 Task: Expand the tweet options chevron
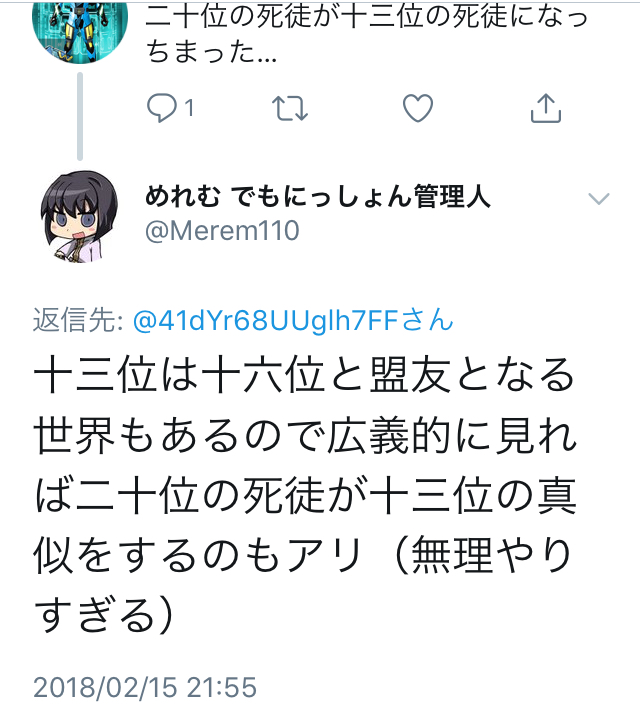(599, 199)
